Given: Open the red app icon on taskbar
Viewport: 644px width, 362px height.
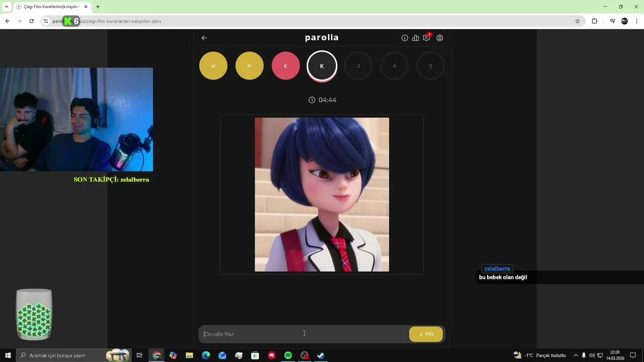Looking at the screenshot, I should click(x=272, y=355).
